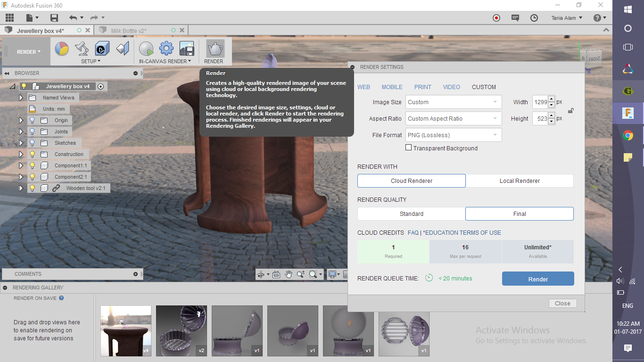Screen dimensions: 644x362
Task: Switch to the CUSTOM tab
Action: tap(484, 87)
